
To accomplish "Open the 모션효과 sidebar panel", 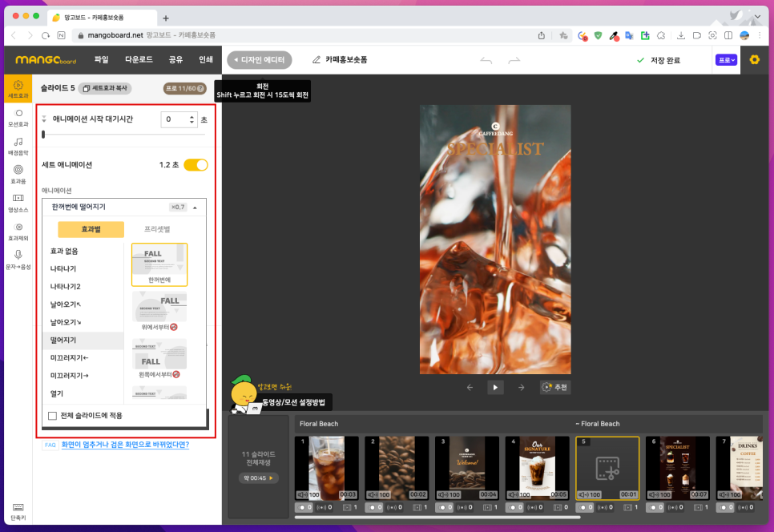I will [18, 118].
